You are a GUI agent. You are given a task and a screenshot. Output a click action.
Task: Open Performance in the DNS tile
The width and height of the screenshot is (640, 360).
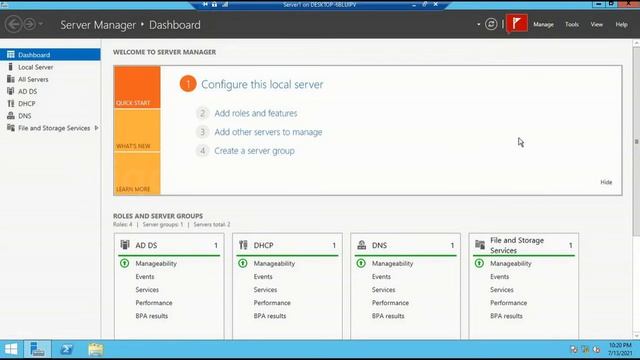(x=390, y=303)
